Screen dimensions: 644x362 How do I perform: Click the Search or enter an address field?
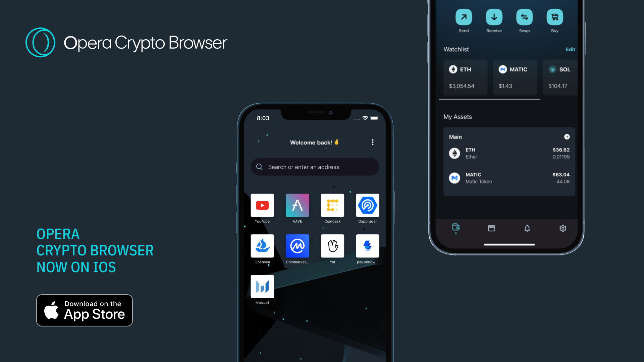tap(315, 167)
